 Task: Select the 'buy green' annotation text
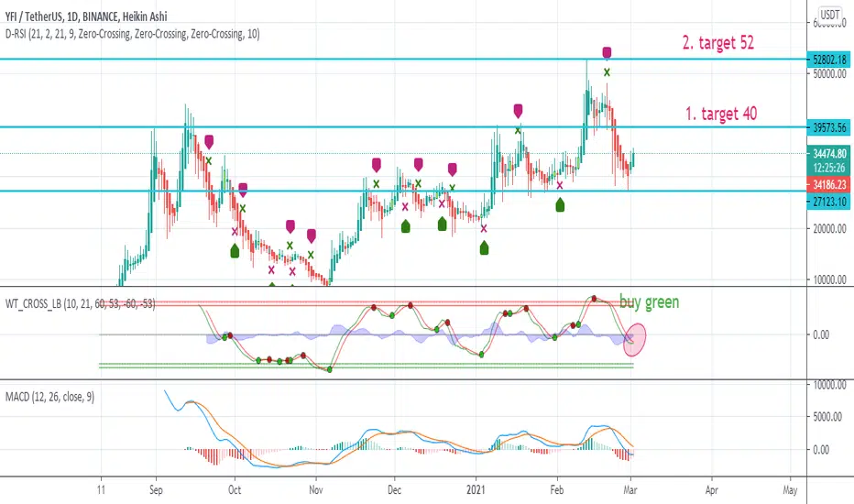coord(650,301)
